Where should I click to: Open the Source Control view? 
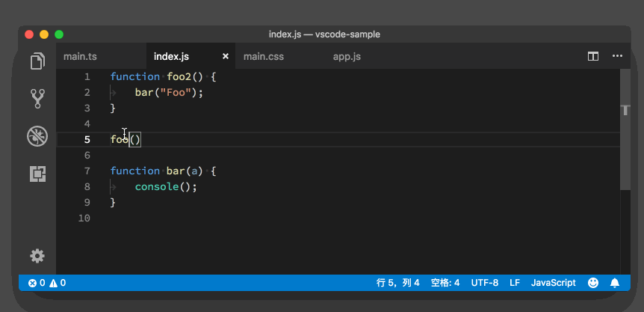pos(37,99)
